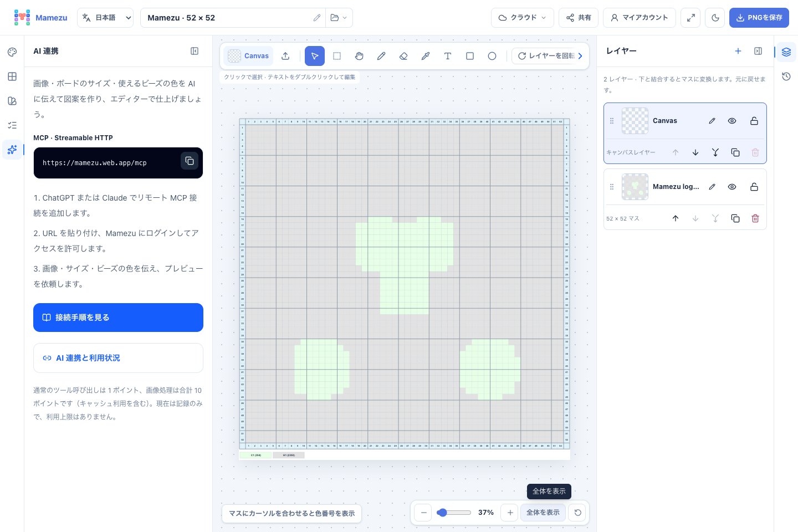Open the palette sidebar tab
Viewport: 798px width, 532px height.
[x=12, y=52]
